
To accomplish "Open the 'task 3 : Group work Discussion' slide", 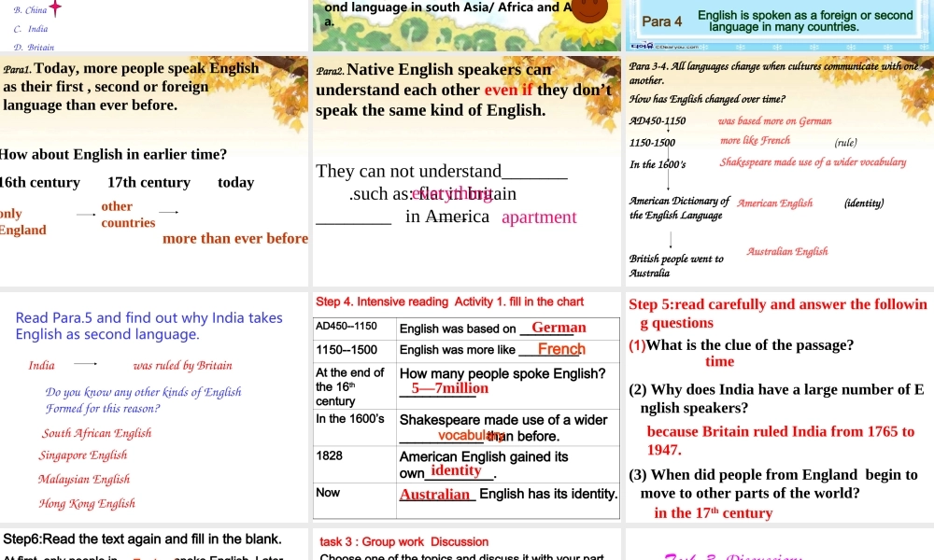I will pos(466,544).
